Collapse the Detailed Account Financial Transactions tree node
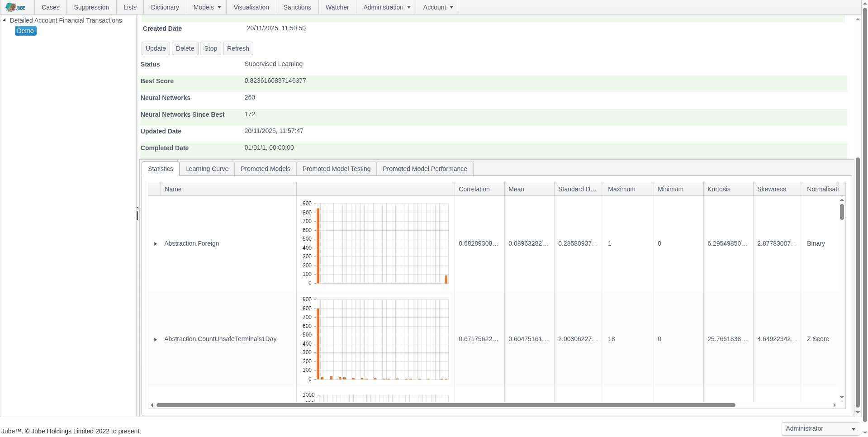868x437 pixels. coord(5,20)
